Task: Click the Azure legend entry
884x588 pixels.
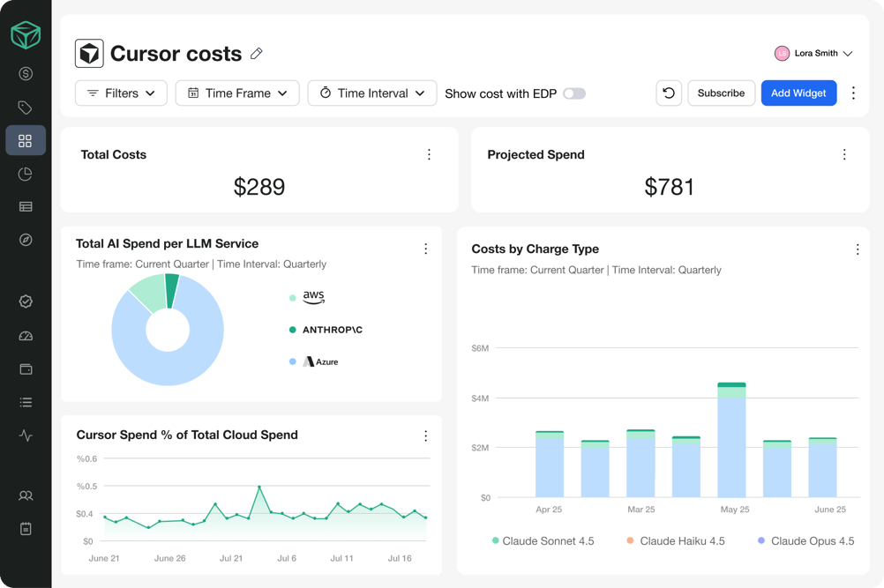Action: pyautogui.click(x=314, y=361)
